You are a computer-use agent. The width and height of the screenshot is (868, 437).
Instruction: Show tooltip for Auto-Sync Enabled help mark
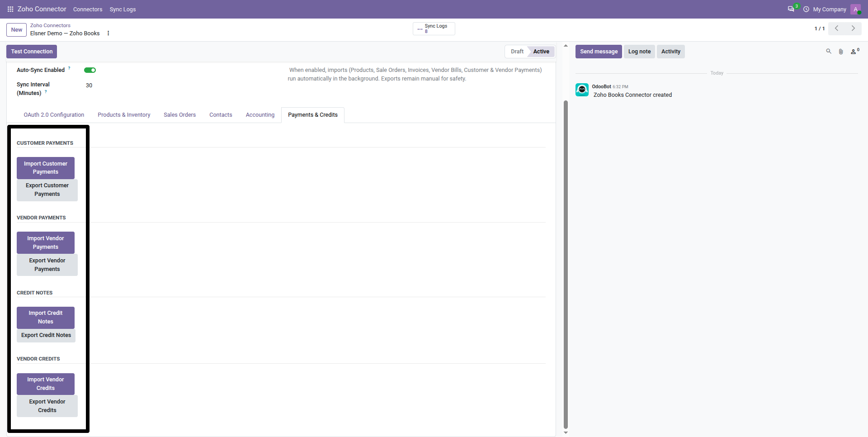click(x=69, y=68)
